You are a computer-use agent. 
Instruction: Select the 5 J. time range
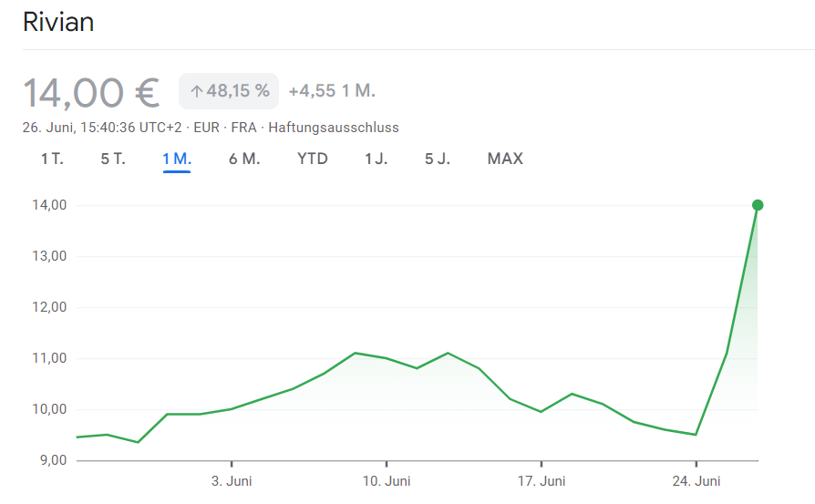point(437,159)
